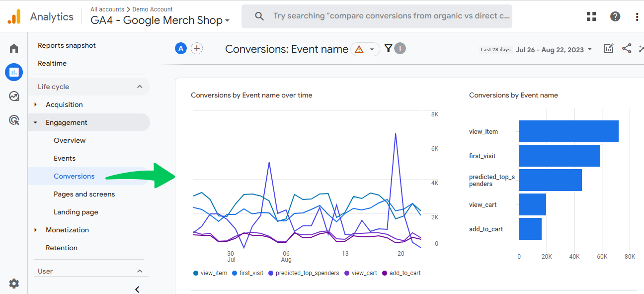644x294 pixels.
Task: Collapse the Life cycle section
Action: [x=140, y=87]
